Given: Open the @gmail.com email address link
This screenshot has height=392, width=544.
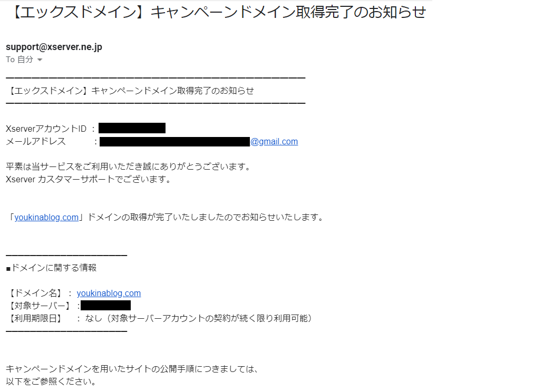Looking at the screenshot, I should 274,142.
